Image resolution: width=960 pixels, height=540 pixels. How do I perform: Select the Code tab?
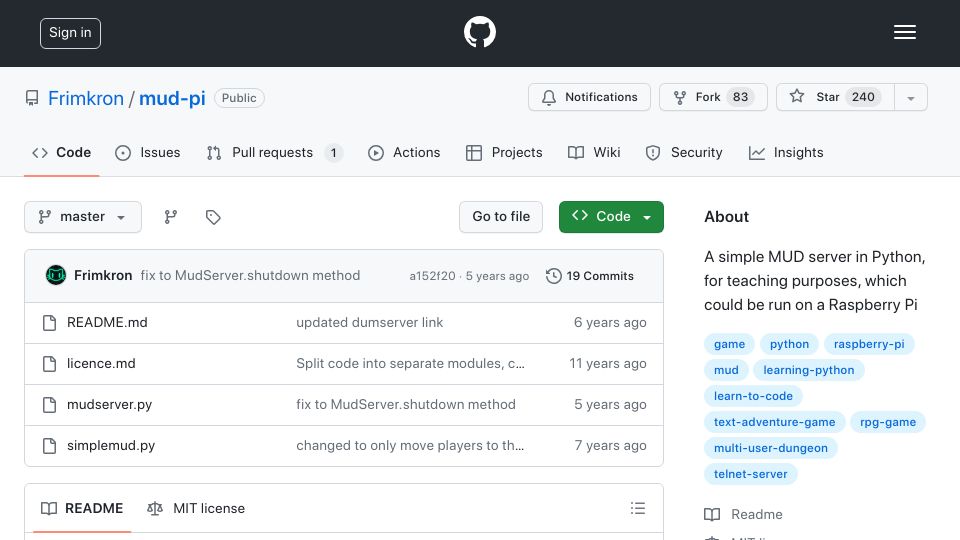62,152
